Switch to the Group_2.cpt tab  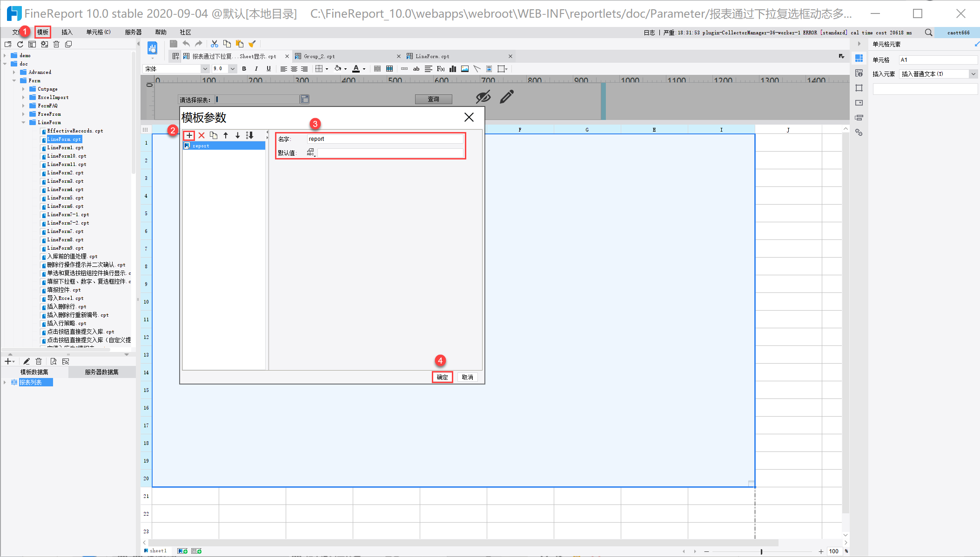(319, 56)
